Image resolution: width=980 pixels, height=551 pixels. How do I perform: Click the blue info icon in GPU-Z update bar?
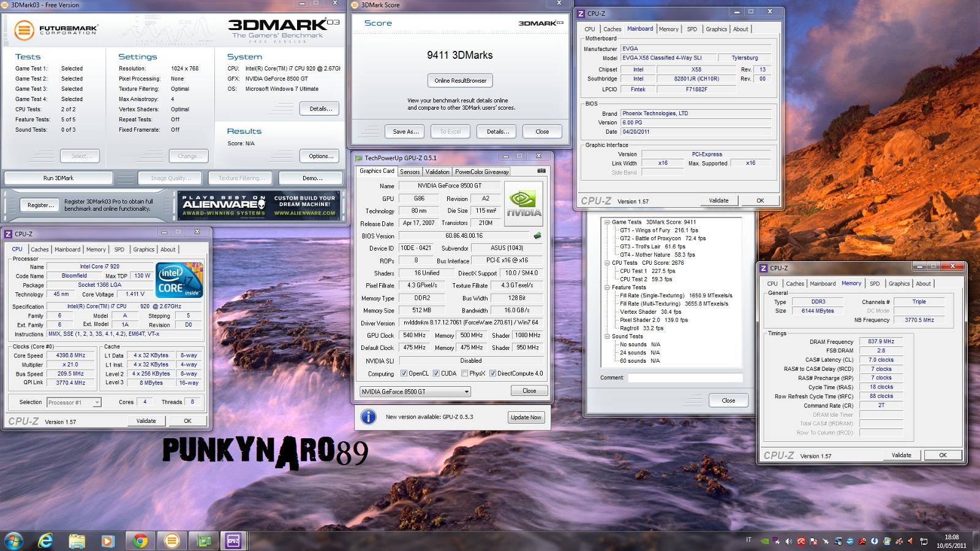point(368,417)
